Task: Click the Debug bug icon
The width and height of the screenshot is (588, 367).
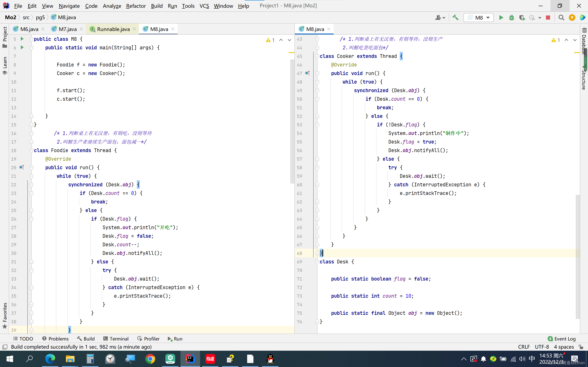Action: [x=511, y=18]
